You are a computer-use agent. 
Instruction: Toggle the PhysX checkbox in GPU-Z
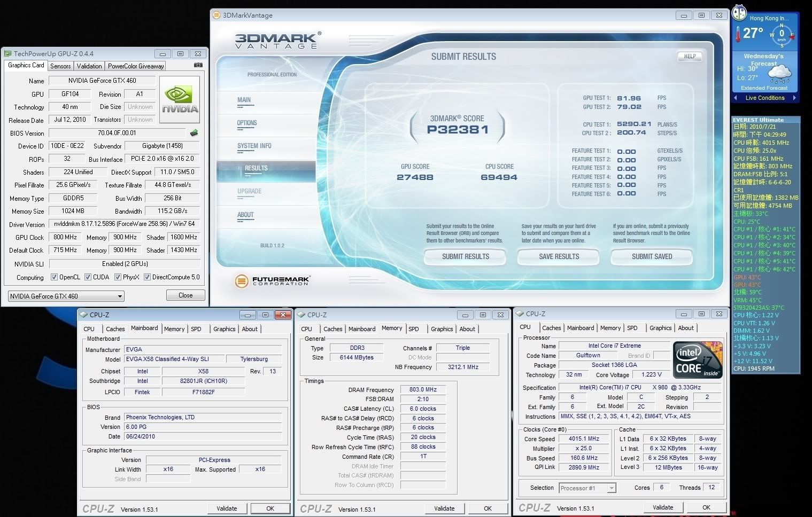[x=118, y=277]
